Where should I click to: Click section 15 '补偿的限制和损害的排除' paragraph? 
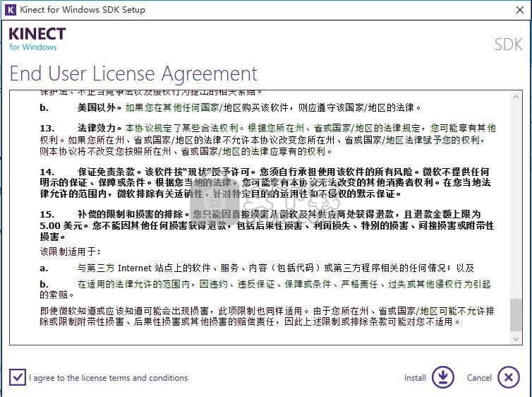[x=267, y=225]
